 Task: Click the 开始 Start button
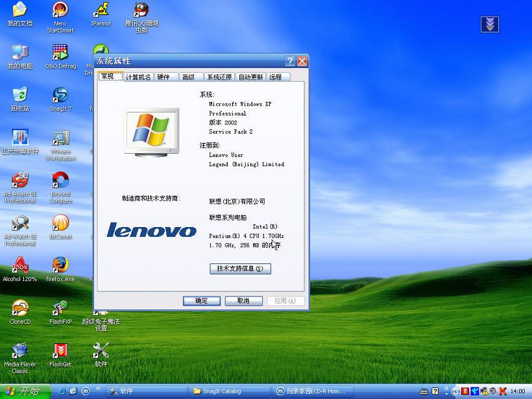[x=25, y=391]
